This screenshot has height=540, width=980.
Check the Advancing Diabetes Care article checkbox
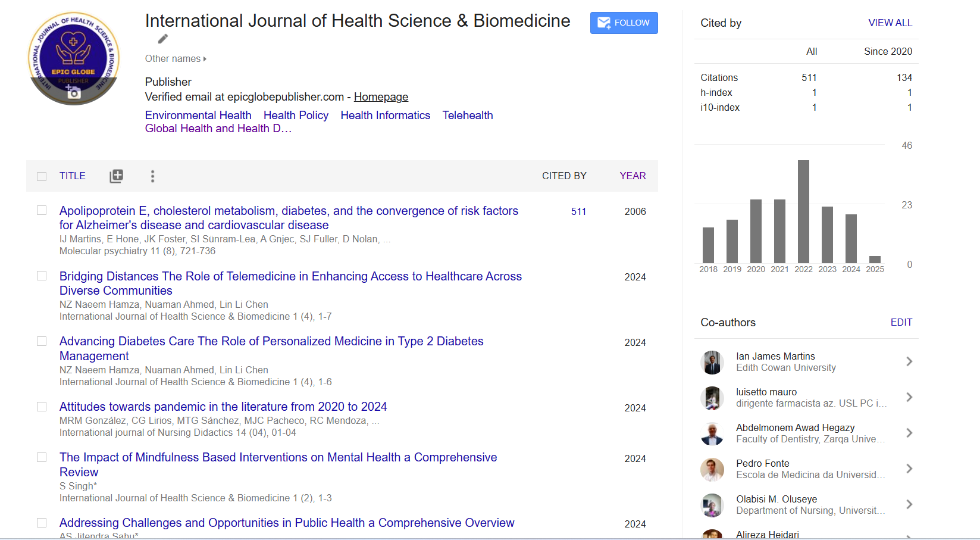point(42,341)
